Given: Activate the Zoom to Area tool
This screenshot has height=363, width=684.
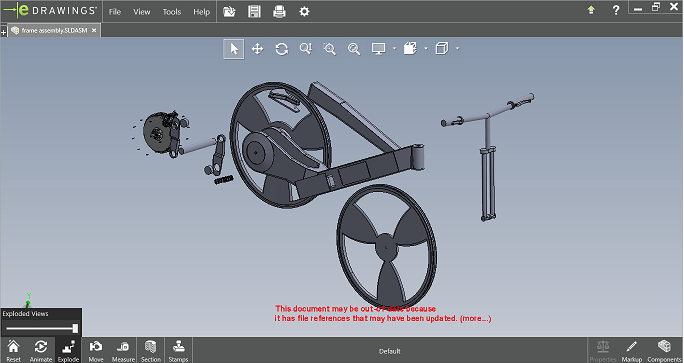Looking at the screenshot, I should pos(330,49).
